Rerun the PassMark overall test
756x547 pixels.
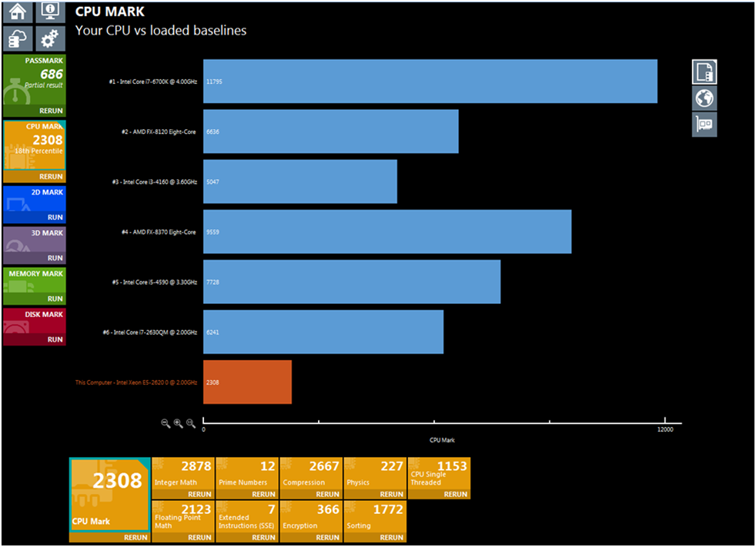click(34, 111)
